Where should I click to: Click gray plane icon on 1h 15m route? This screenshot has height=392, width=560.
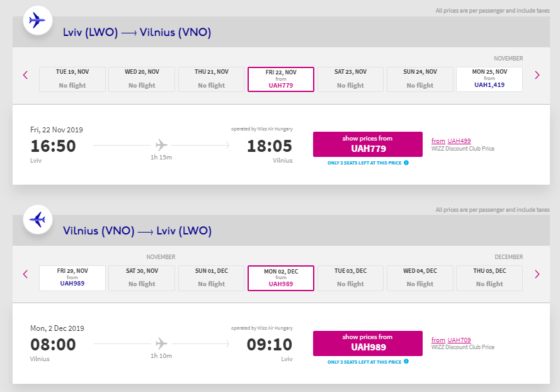pyautogui.click(x=161, y=146)
